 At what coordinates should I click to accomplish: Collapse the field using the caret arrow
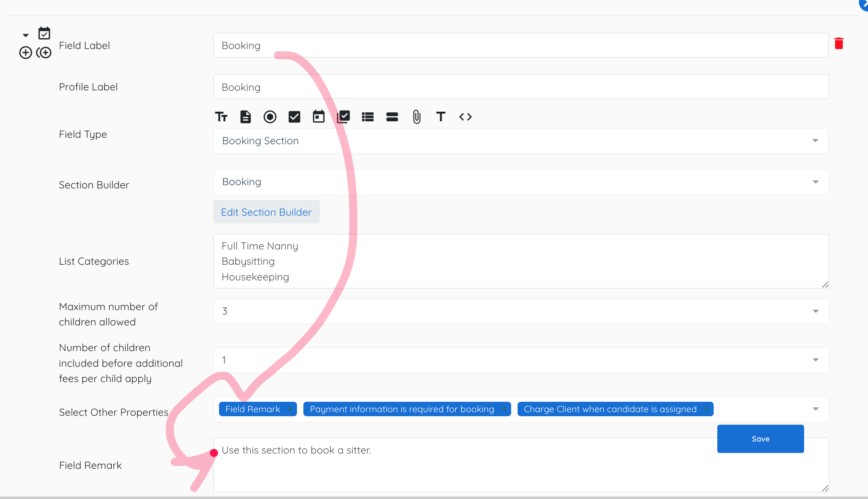26,35
